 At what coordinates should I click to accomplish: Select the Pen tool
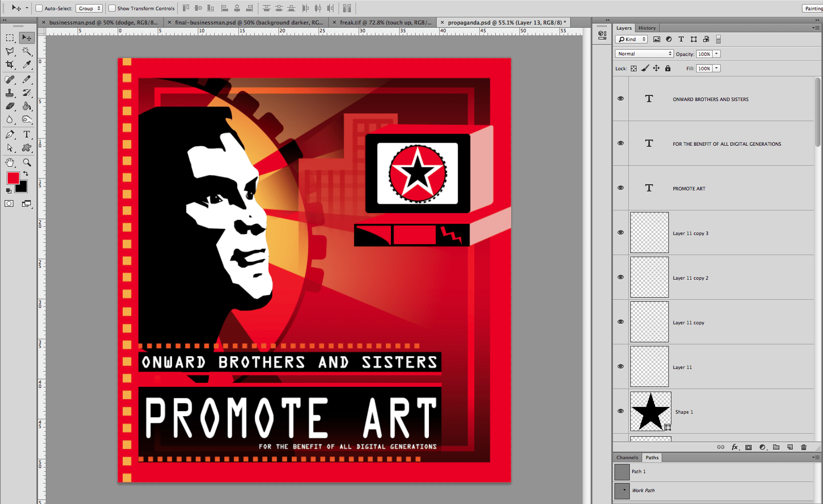click(10, 134)
